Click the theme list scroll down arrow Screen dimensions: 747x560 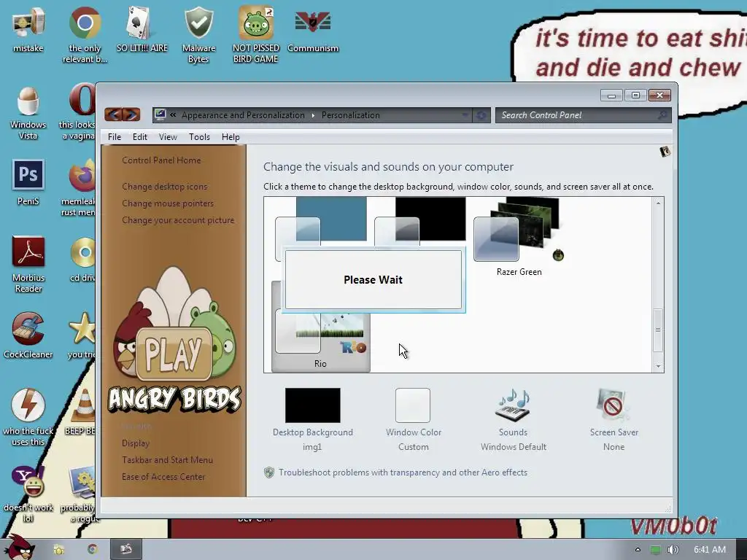click(x=658, y=366)
